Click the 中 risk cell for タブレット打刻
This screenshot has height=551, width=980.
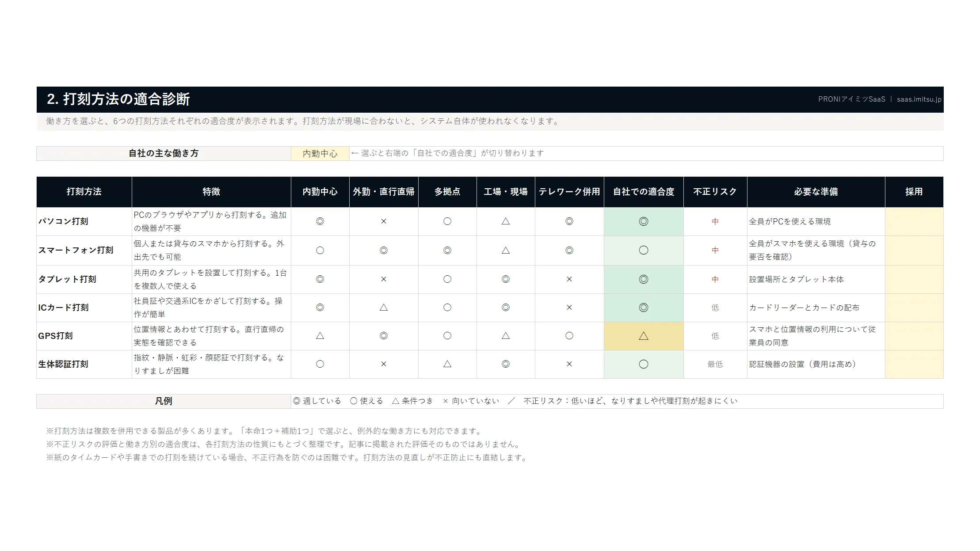pyautogui.click(x=715, y=279)
